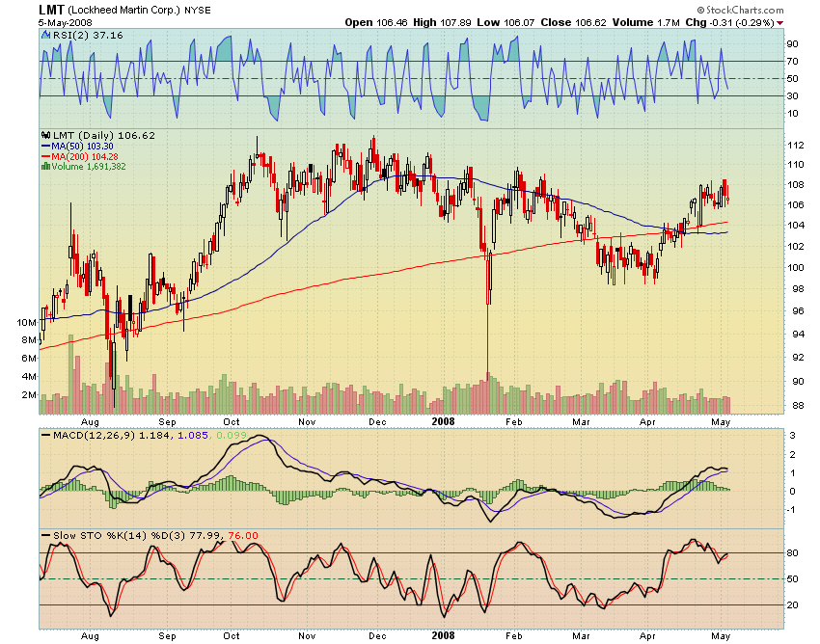820x644 pixels.
Task: Click the 112 price axis label
Action: coord(795,146)
